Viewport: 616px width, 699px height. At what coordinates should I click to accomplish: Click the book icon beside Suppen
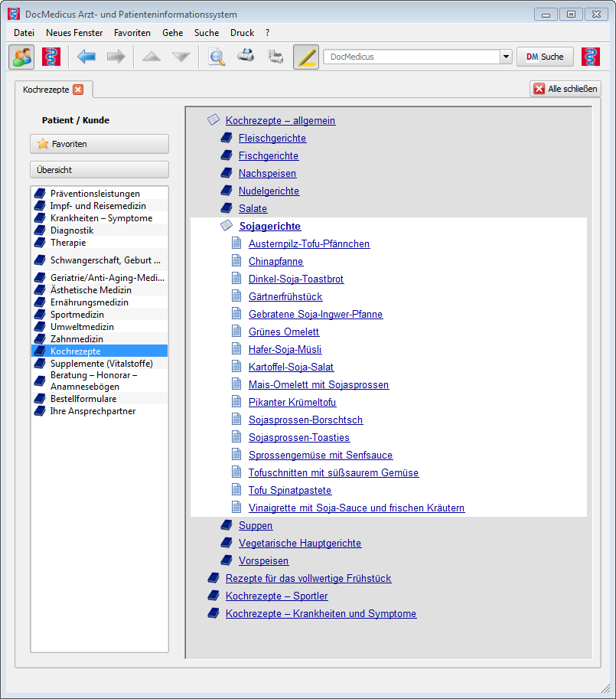coord(227,524)
